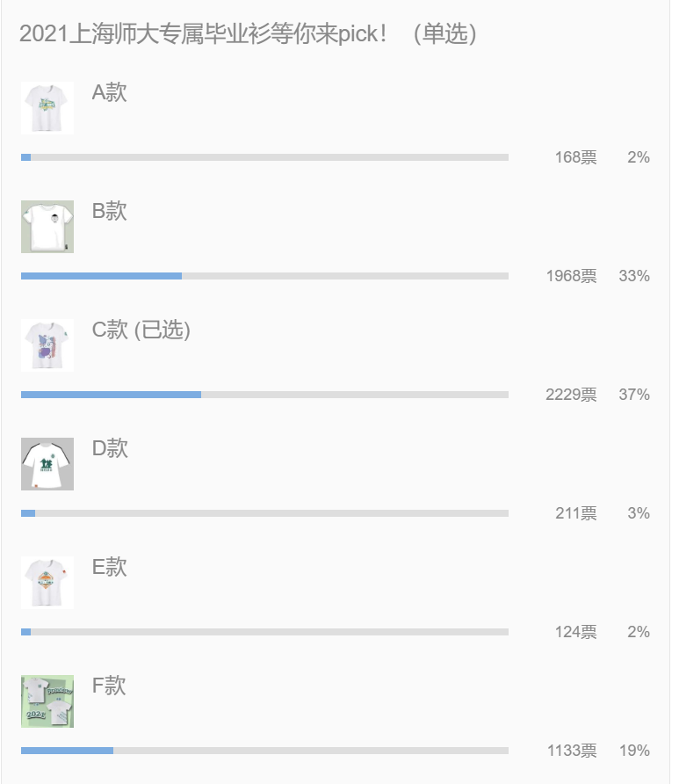The image size is (679, 784).
Task: Select the F款 option label
Action: pyautogui.click(x=109, y=686)
